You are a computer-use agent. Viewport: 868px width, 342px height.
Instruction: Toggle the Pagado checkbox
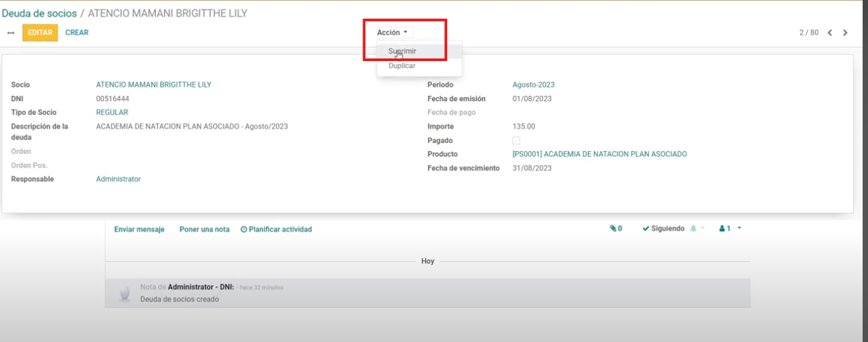click(x=516, y=140)
